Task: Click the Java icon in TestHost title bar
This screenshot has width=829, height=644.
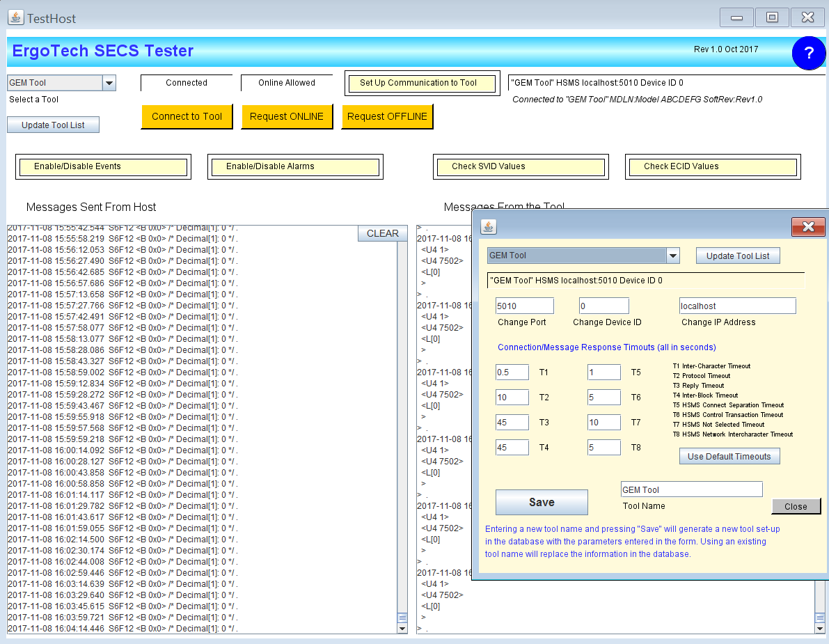Action: click(15, 17)
